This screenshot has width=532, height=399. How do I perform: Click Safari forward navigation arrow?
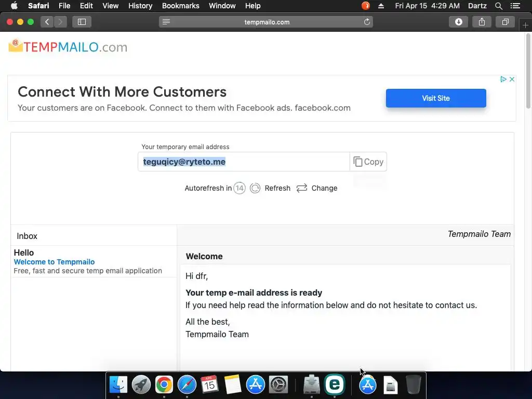coord(60,22)
